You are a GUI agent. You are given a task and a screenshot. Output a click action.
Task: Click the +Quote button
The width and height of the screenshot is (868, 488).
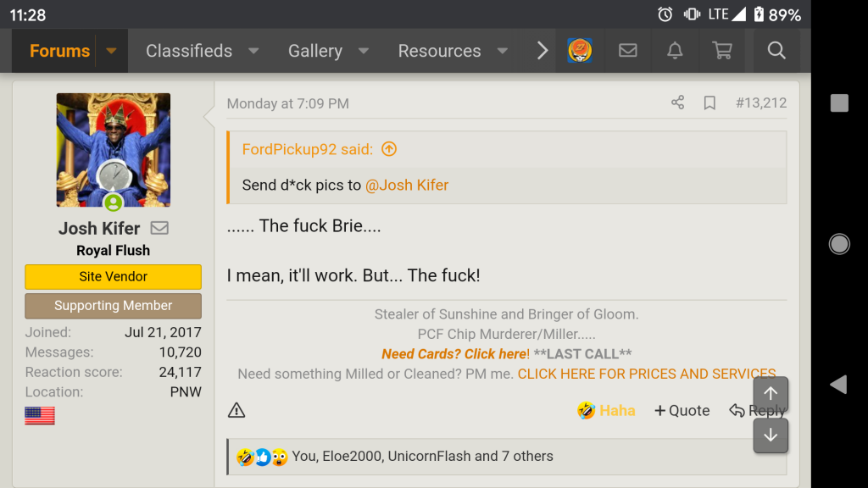(x=682, y=411)
